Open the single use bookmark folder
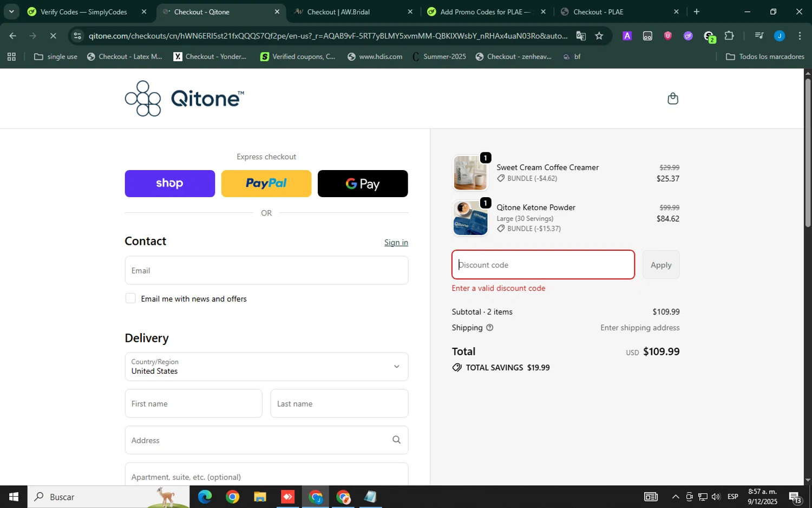812x508 pixels. (x=56, y=56)
